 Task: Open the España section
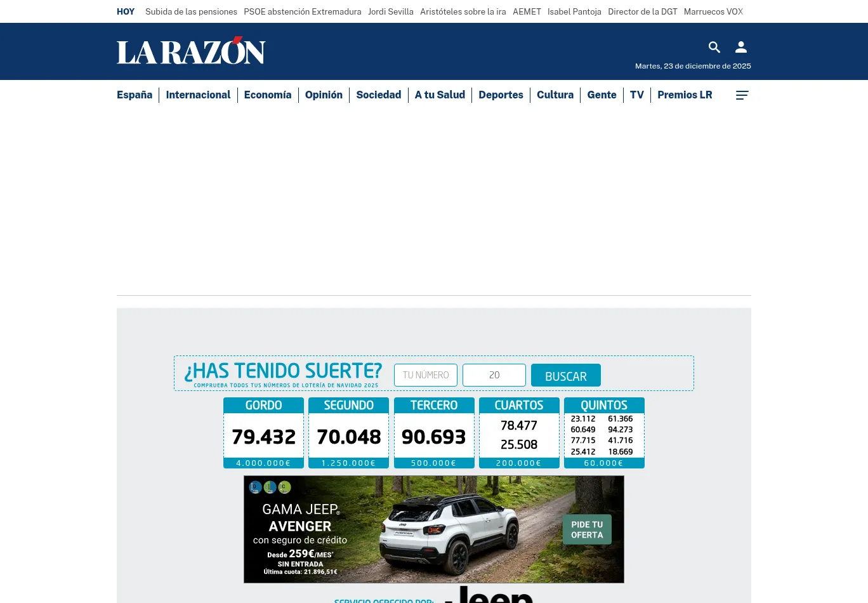tap(135, 95)
